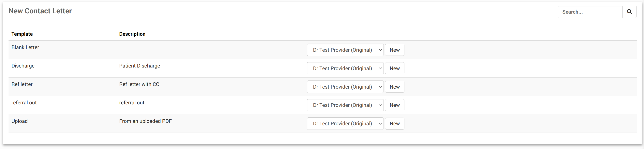Open provider dropdown for Blank Letter
The height and width of the screenshot is (149, 644).
pyautogui.click(x=345, y=50)
